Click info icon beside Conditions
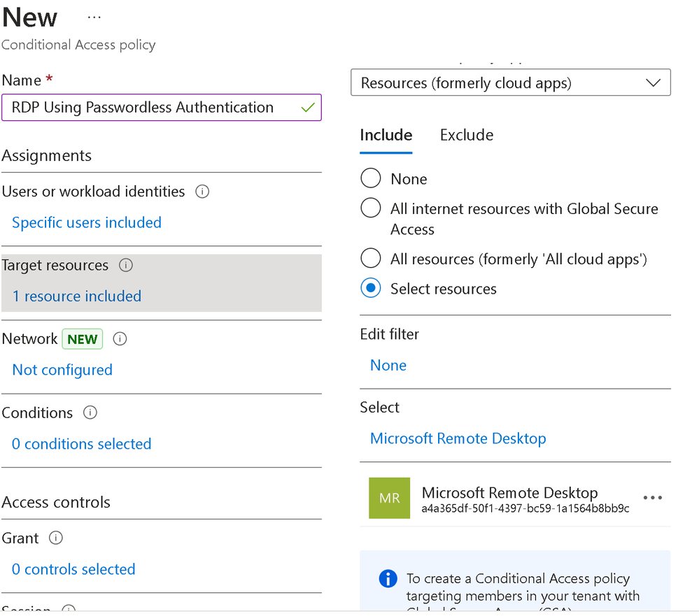The height and width of the screenshot is (616, 699). click(x=90, y=413)
